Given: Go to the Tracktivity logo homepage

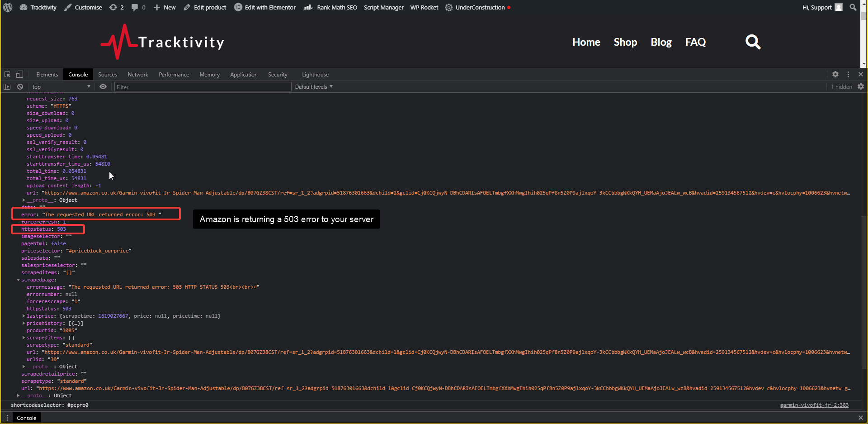Looking at the screenshot, I should [162, 42].
